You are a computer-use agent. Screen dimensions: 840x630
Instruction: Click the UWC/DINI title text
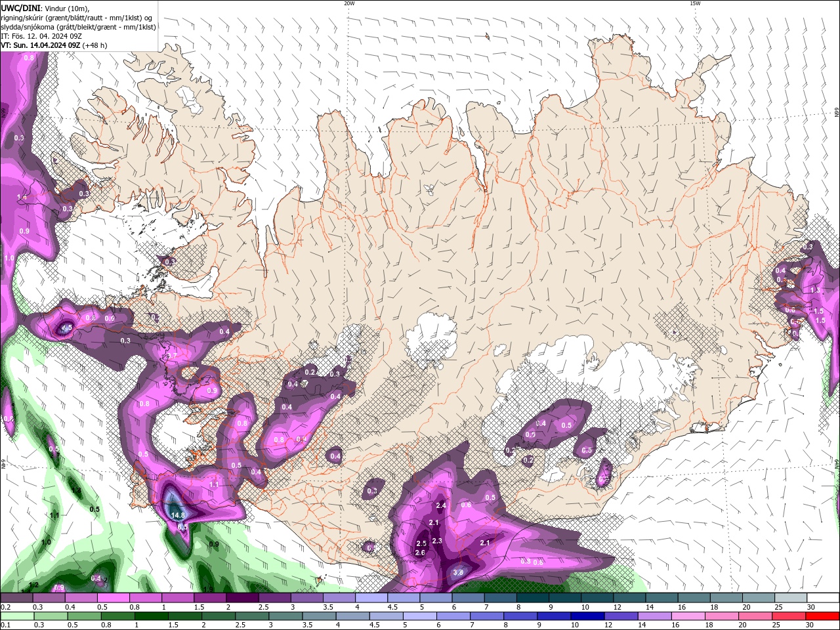(21, 7)
